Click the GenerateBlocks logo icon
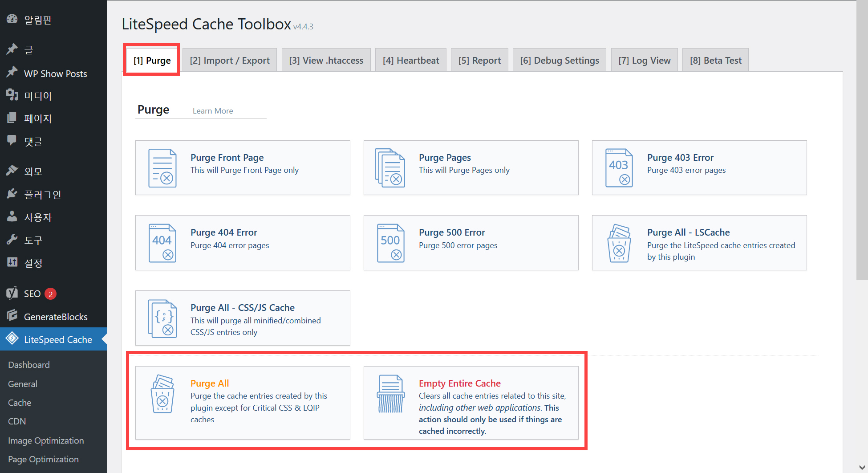Viewport: 868px width, 473px height. point(12,316)
